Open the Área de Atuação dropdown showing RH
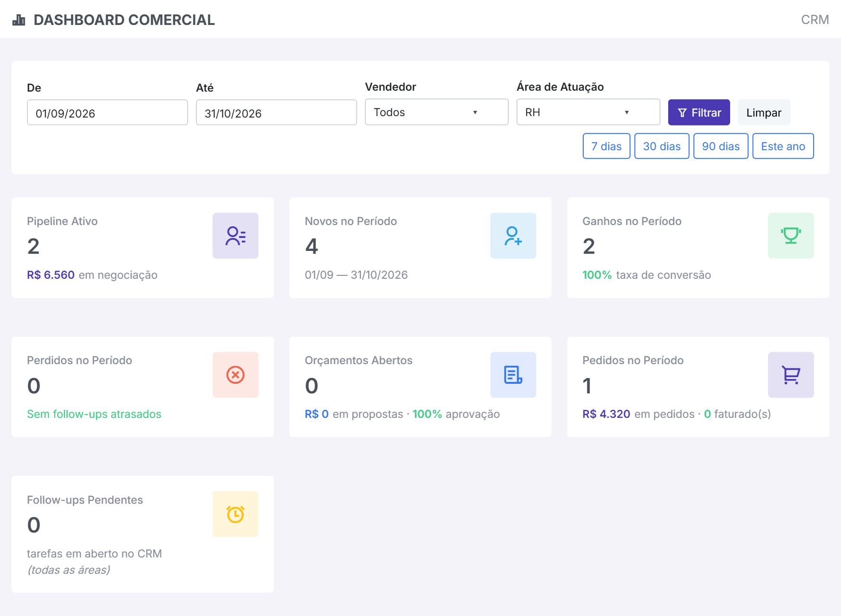The width and height of the screenshot is (841, 616). 588,112
